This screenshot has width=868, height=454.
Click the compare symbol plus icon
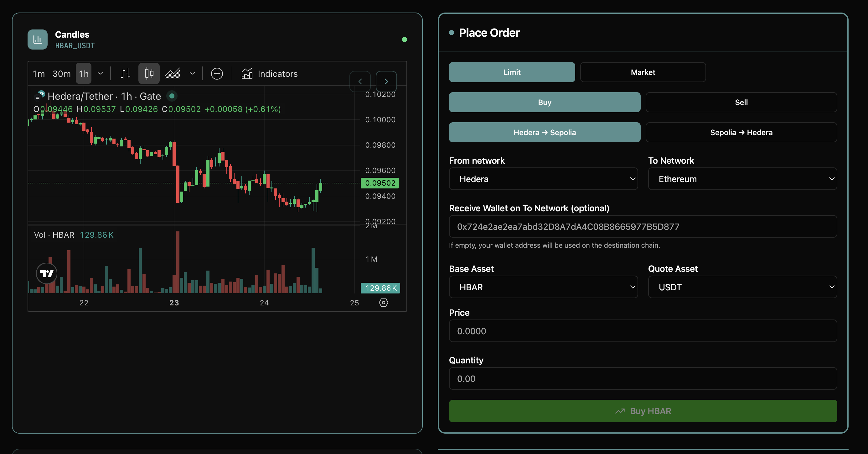(x=217, y=74)
